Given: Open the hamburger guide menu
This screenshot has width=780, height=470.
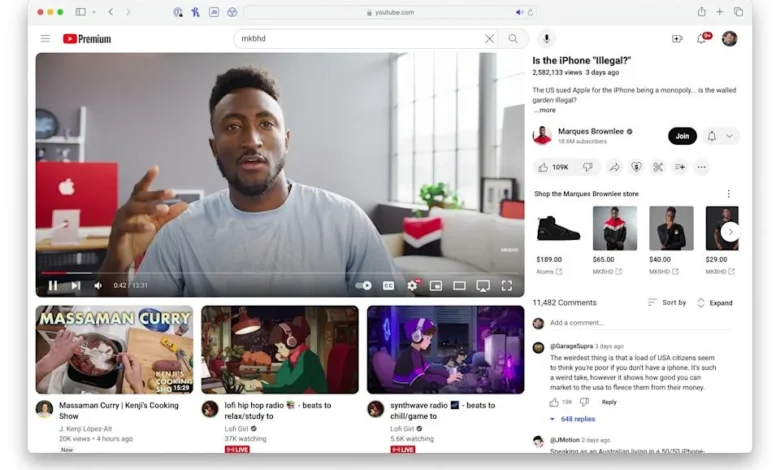Looking at the screenshot, I should coord(45,39).
